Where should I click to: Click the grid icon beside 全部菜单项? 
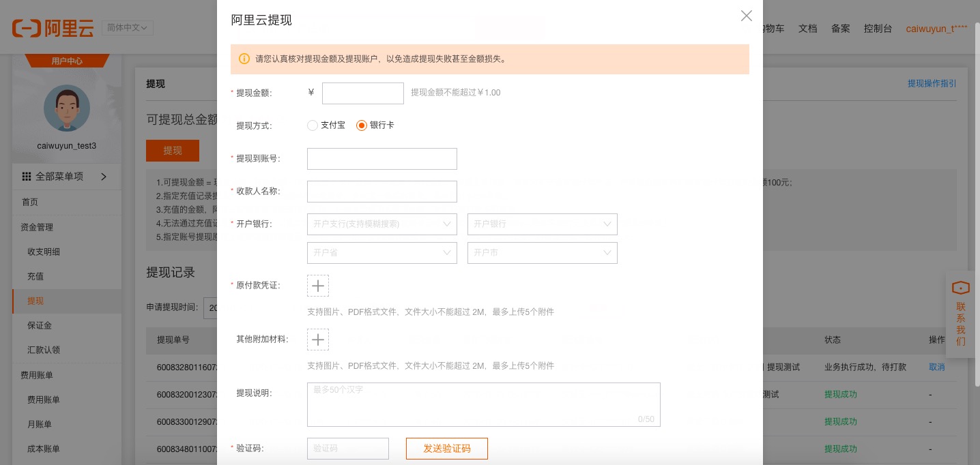27,177
